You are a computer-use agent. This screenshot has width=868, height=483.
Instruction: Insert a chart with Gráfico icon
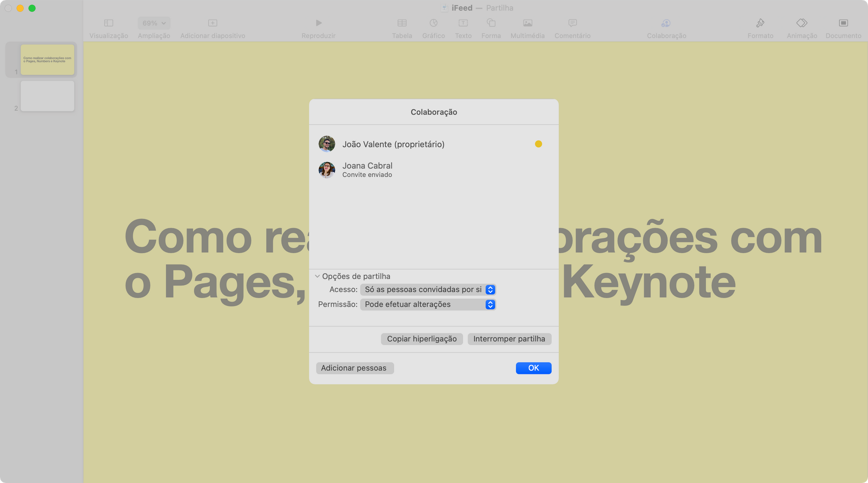434,23
